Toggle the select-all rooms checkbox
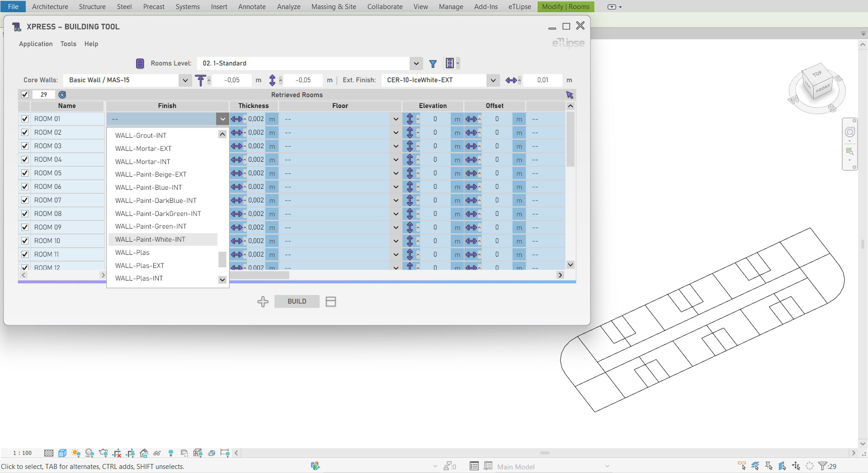Screen dimensions: 868x473 25,95
